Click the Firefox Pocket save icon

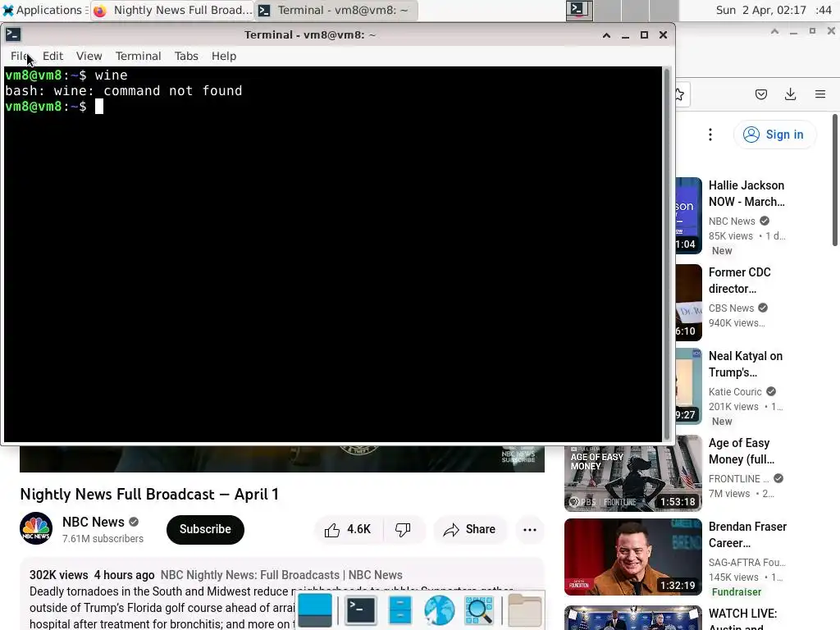tap(760, 95)
